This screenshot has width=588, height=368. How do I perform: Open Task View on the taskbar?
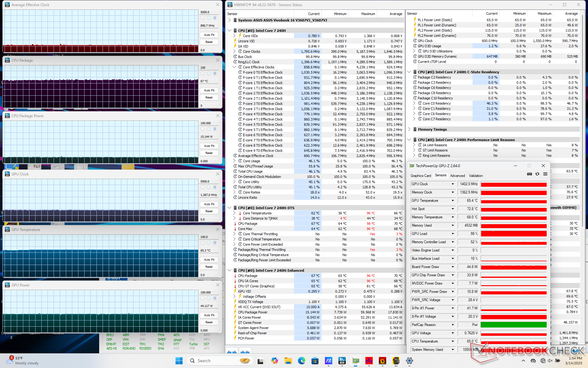261,361
